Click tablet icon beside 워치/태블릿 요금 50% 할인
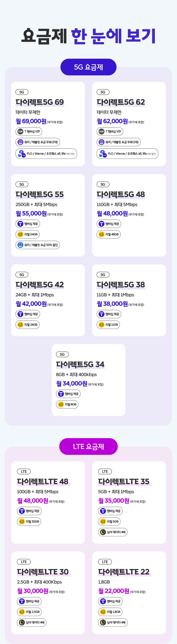 click(x=20, y=245)
